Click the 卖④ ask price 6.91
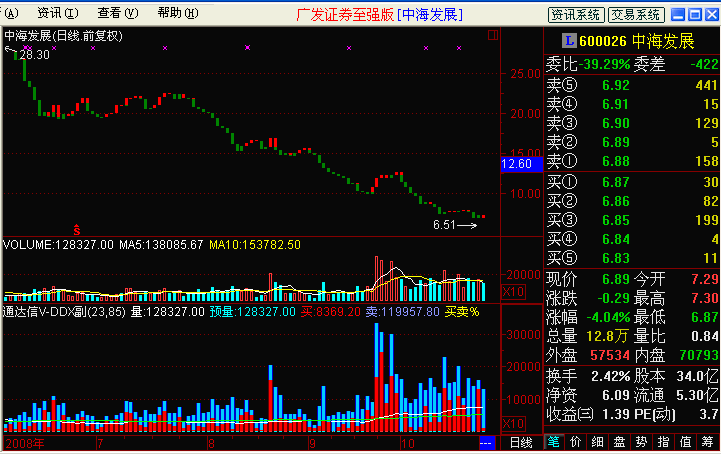 tap(616, 104)
